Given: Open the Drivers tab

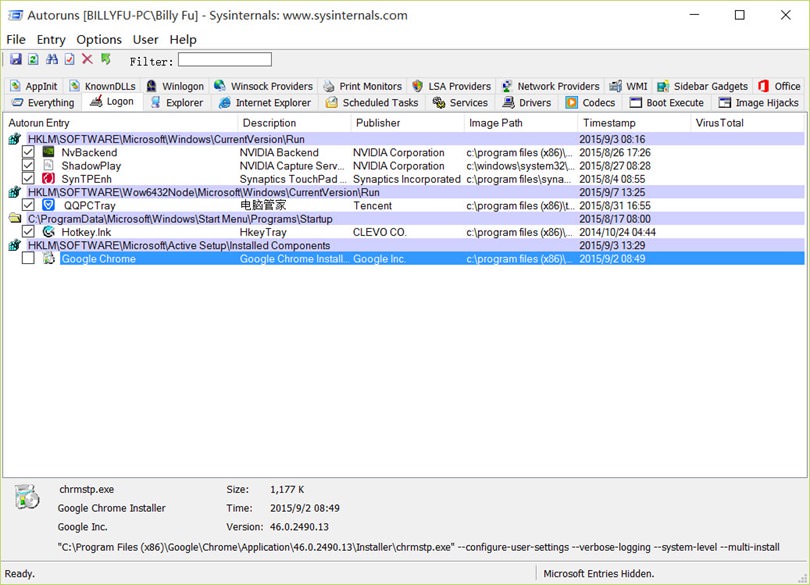Looking at the screenshot, I should [x=527, y=103].
